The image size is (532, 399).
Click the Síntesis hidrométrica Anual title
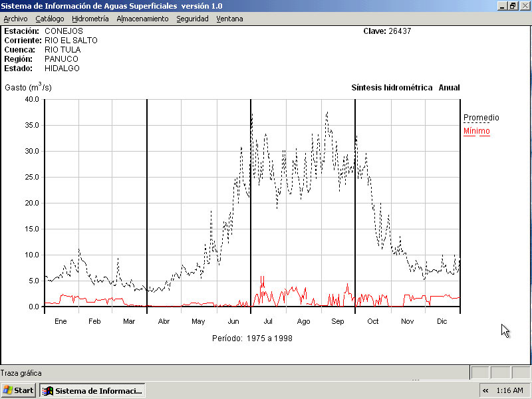405,88
